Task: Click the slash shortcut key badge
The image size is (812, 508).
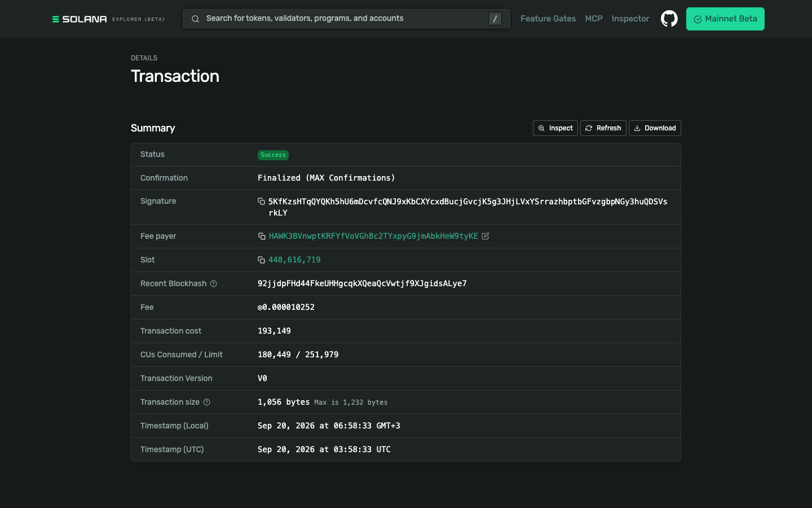Action: tap(495, 19)
